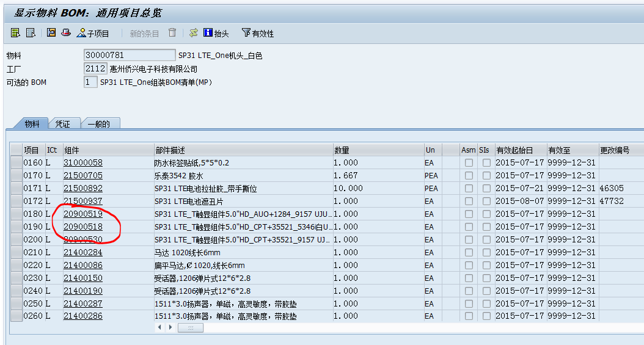
Task: Toggle SIs checkbox for item 0160
Action: (487, 163)
